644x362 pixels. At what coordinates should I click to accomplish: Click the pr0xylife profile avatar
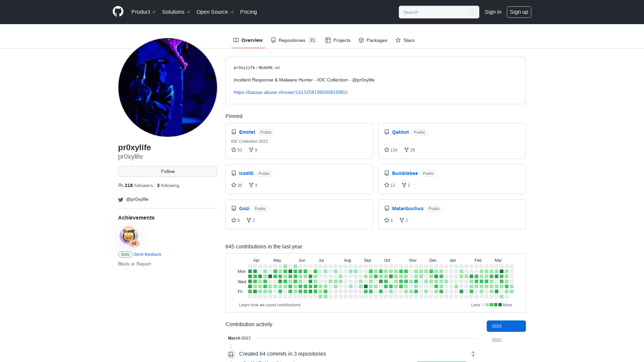point(168,87)
